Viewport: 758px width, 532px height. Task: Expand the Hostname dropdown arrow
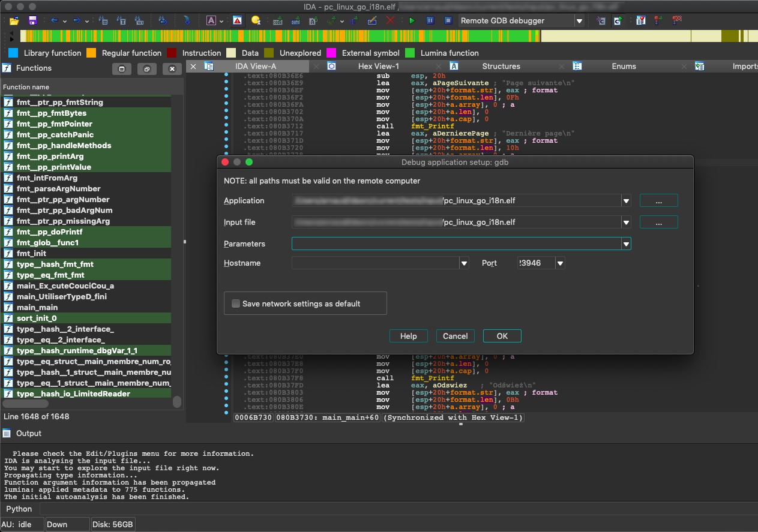464,263
